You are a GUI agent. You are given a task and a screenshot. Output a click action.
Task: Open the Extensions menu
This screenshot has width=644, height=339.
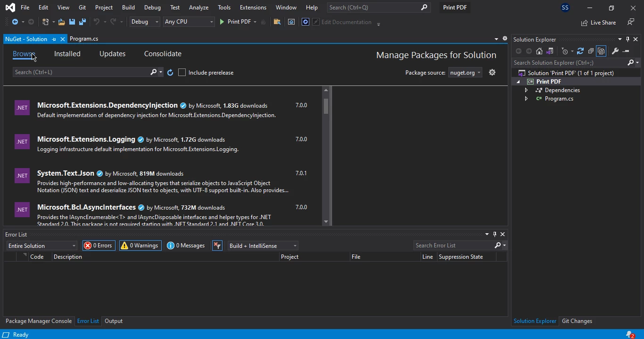coord(253,8)
